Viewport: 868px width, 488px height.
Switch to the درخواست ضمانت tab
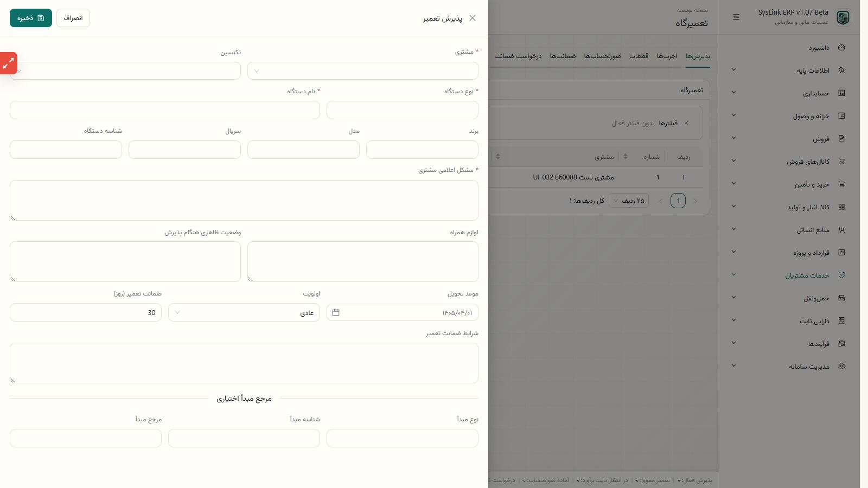[518, 56]
